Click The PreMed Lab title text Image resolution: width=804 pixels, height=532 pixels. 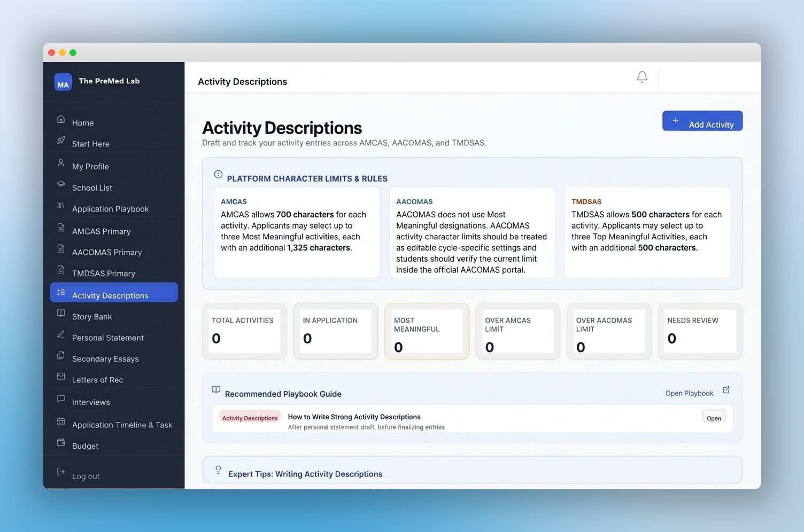109,81
